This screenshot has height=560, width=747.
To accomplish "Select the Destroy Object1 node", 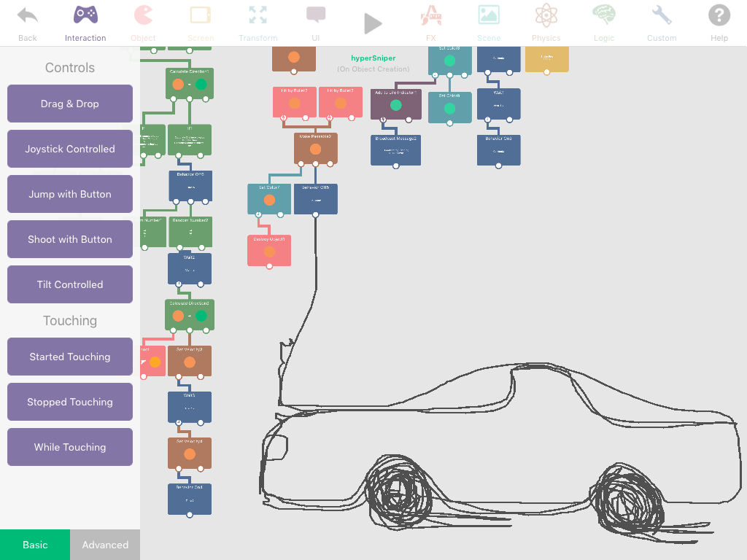I will 269,251.
